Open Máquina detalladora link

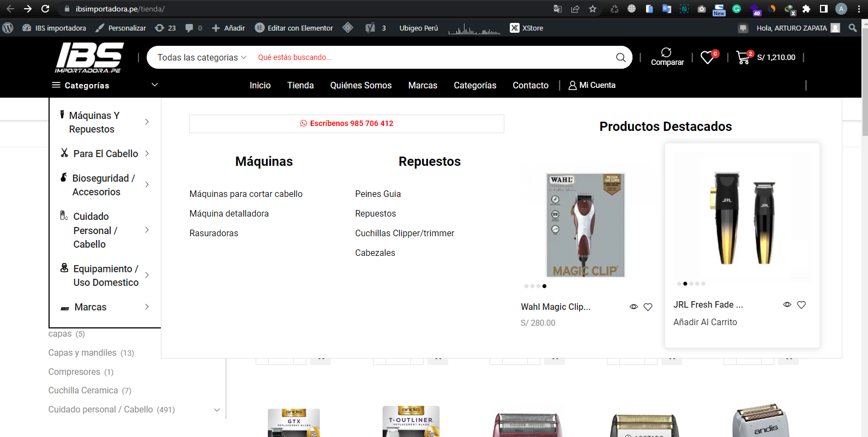[x=229, y=213]
